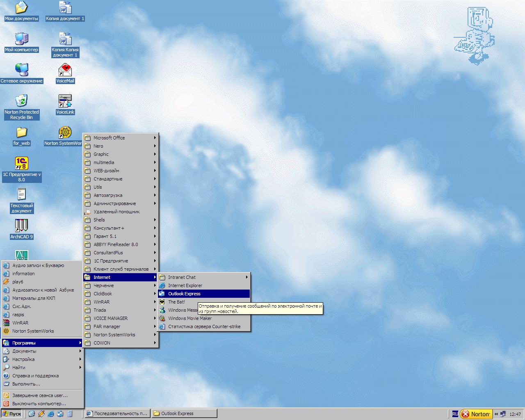
Task: Launch WinRAR from Start menu top list
Action: [x=43, y=323]
